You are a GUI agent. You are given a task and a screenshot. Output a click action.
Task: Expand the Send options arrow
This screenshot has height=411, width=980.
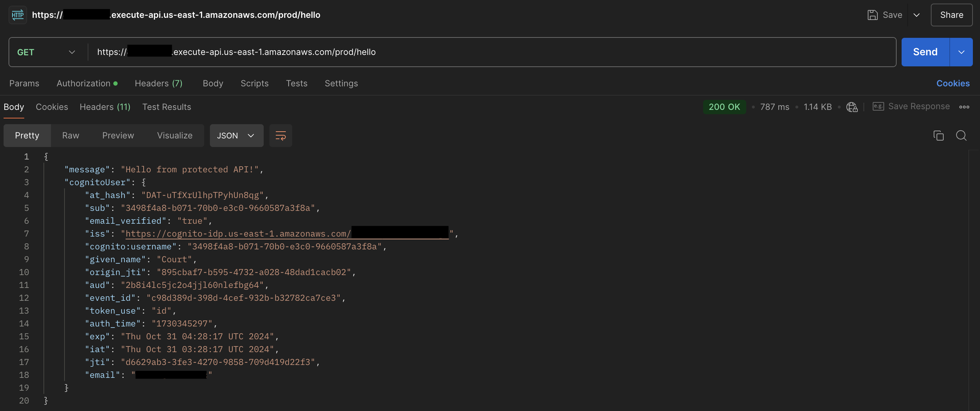961,52
